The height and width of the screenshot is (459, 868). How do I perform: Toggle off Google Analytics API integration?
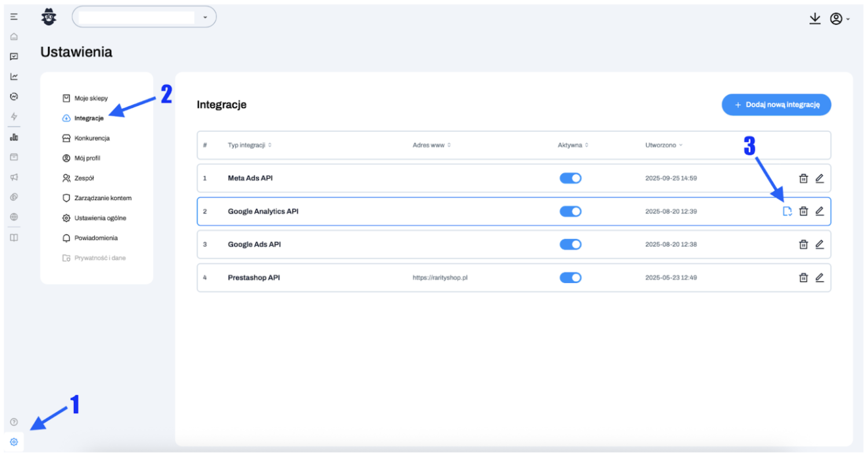pos(570,211)
